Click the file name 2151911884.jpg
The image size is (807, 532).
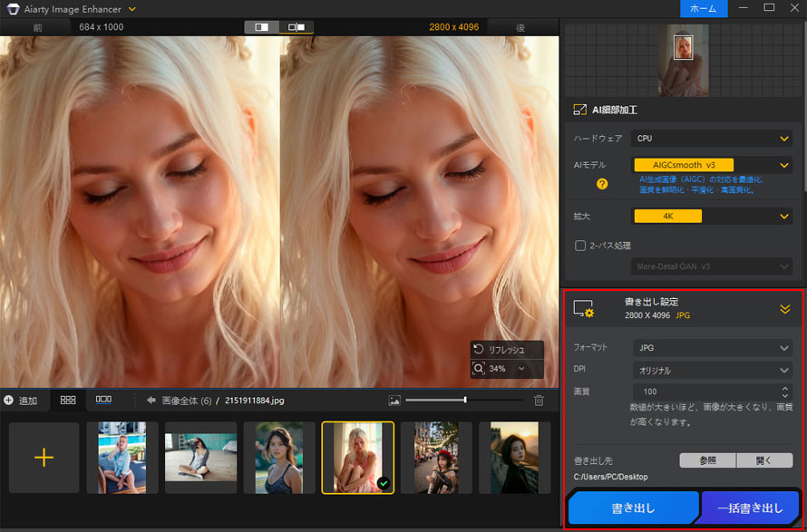coord(254,401)
